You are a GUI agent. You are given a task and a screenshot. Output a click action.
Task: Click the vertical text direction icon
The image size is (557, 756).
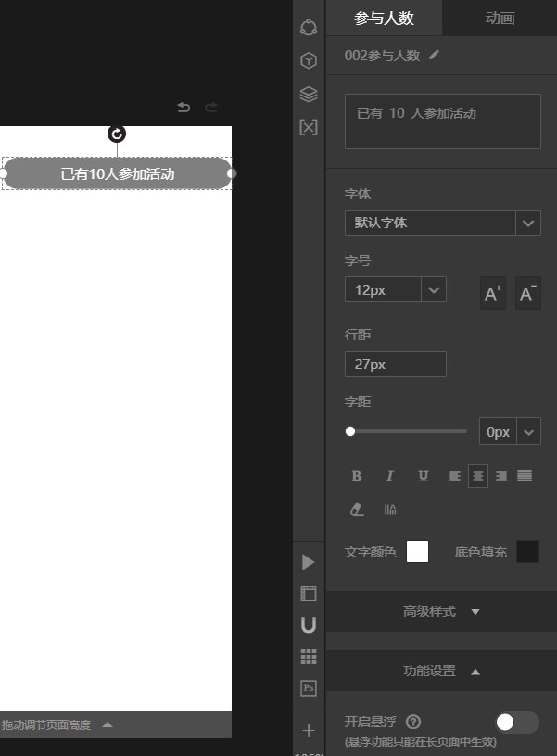click(390, 509)
